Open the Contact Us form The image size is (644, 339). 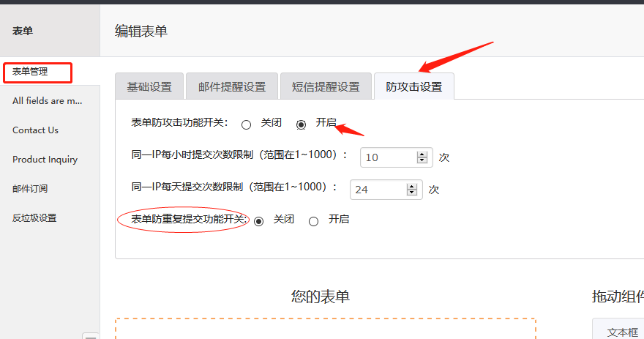coord(35,130)
